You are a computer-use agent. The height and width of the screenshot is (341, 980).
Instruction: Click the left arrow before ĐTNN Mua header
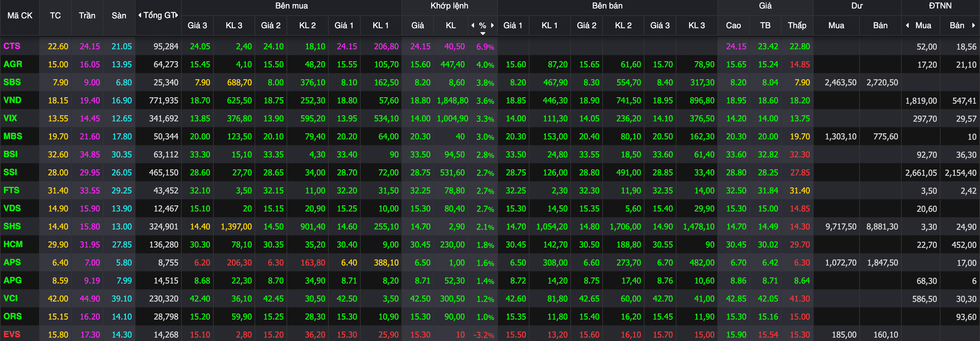[x=907, y=25]
